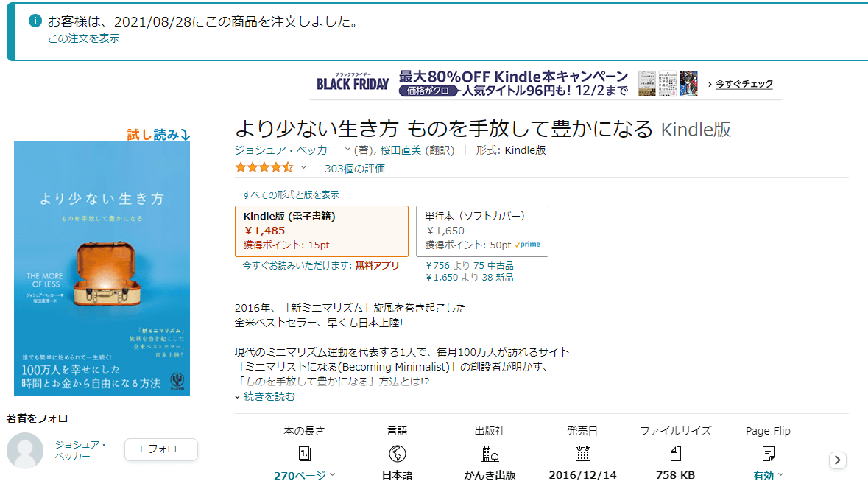Click the book title heading
This screenshot has width=868, height=495.
point(444,129)
